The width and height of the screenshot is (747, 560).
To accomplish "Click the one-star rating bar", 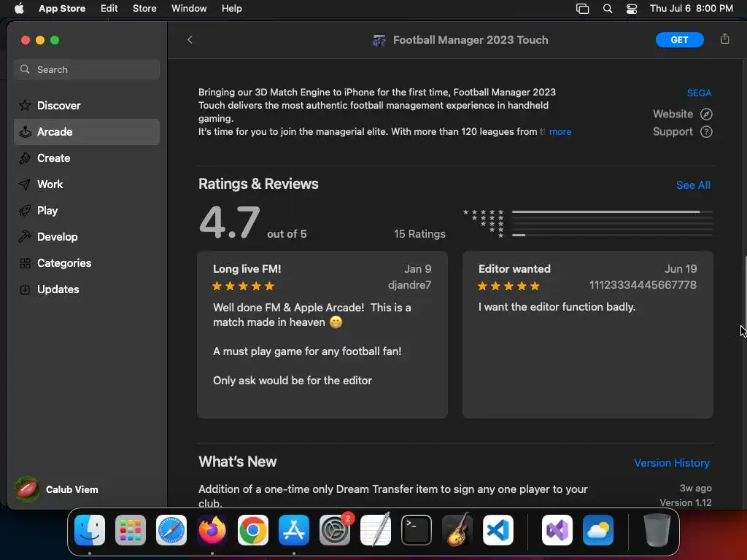I will 612,235.
